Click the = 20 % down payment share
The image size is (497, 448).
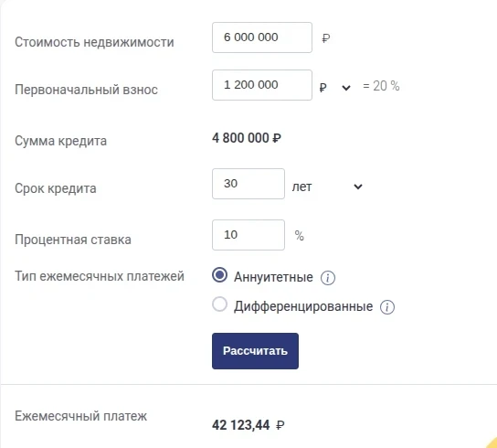(x=381, y=86)
